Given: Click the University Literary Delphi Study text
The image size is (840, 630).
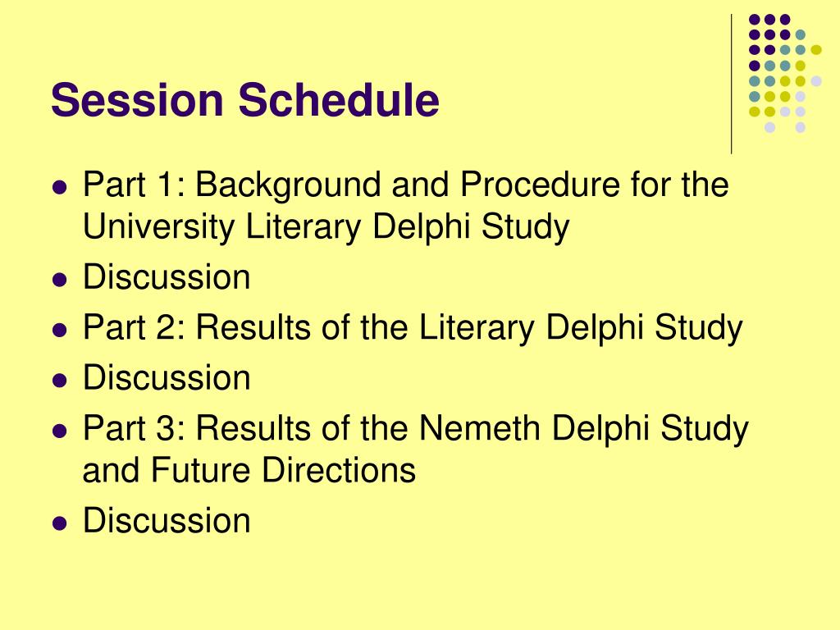Looking at the screenshot, I should pos(326,226).
